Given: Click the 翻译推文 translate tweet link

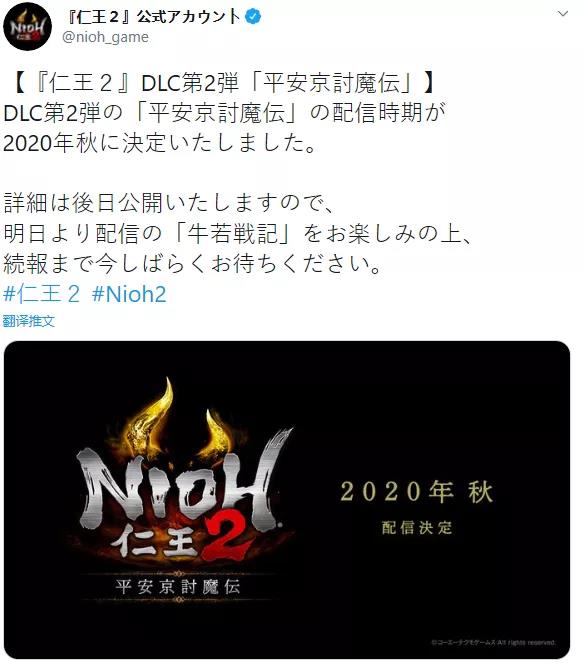Looking at the screenshot, I should click(x=29, y=321).
